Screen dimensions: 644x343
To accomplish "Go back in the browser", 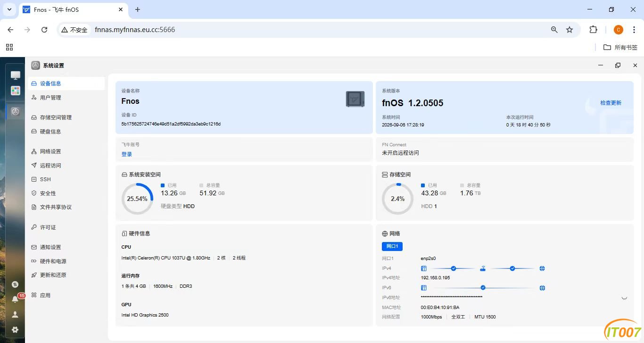I will [10, 30].
